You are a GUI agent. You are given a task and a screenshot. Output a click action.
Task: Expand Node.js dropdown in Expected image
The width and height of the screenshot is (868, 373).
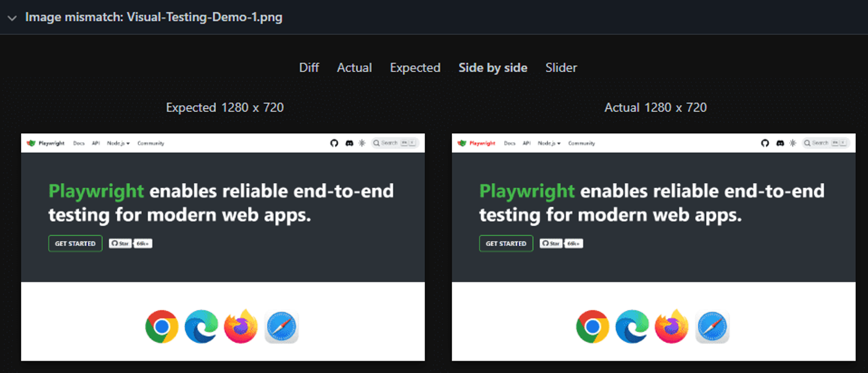coord(118,143)
